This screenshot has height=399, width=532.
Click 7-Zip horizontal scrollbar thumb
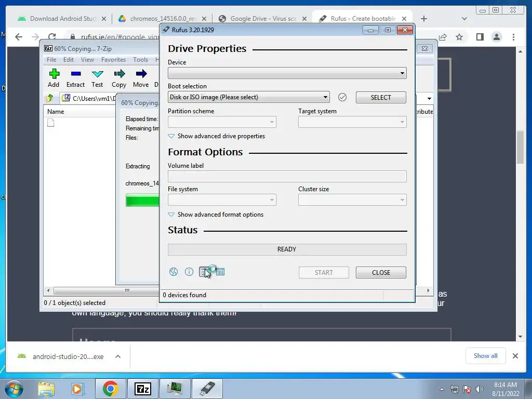point(106,290)
